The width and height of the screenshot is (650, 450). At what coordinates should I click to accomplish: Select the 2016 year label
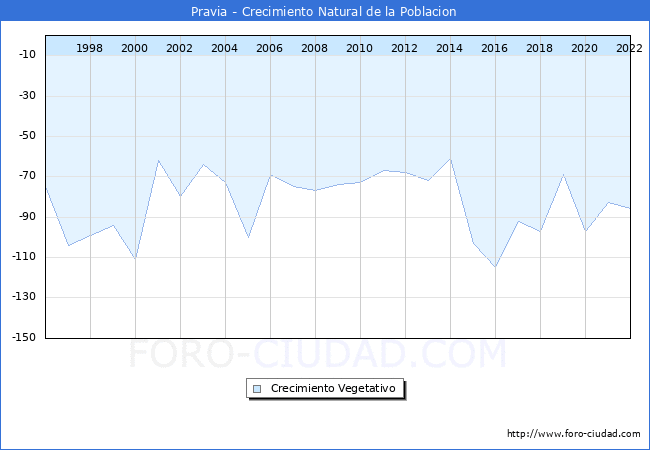[x=494, y=48]
